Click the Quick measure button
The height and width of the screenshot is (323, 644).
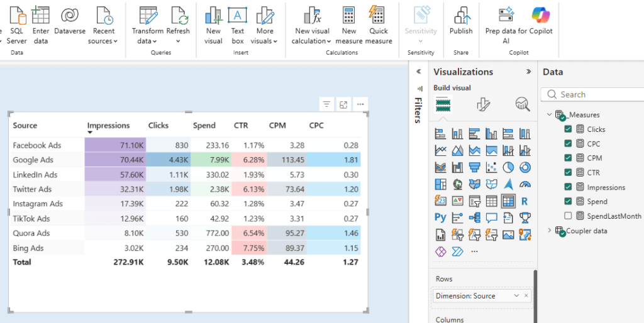point(378,25)
